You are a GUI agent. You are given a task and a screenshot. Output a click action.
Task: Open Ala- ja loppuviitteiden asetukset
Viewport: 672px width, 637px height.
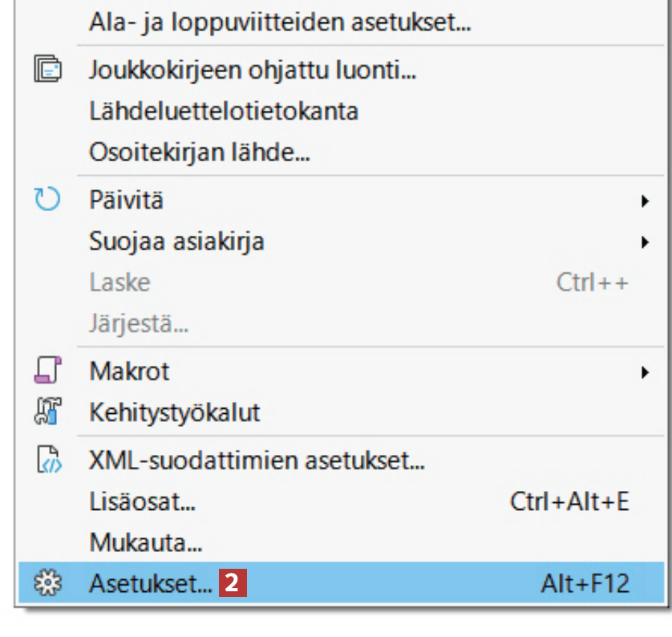click(279, 22)
